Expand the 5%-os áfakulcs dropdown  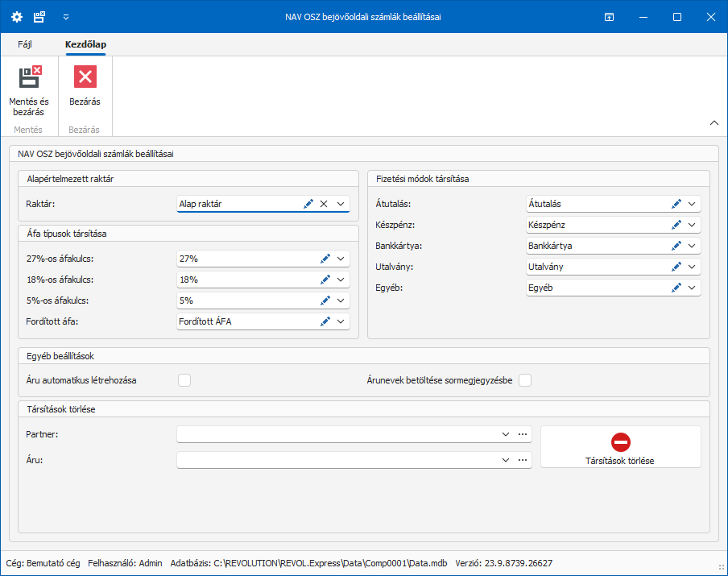tap(341, 300)
